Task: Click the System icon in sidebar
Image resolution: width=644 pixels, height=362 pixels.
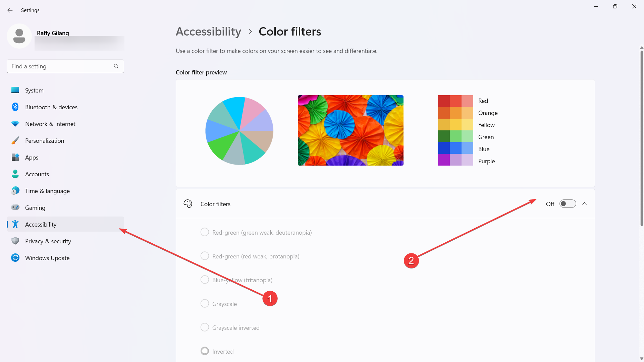Action: point(15,90)
